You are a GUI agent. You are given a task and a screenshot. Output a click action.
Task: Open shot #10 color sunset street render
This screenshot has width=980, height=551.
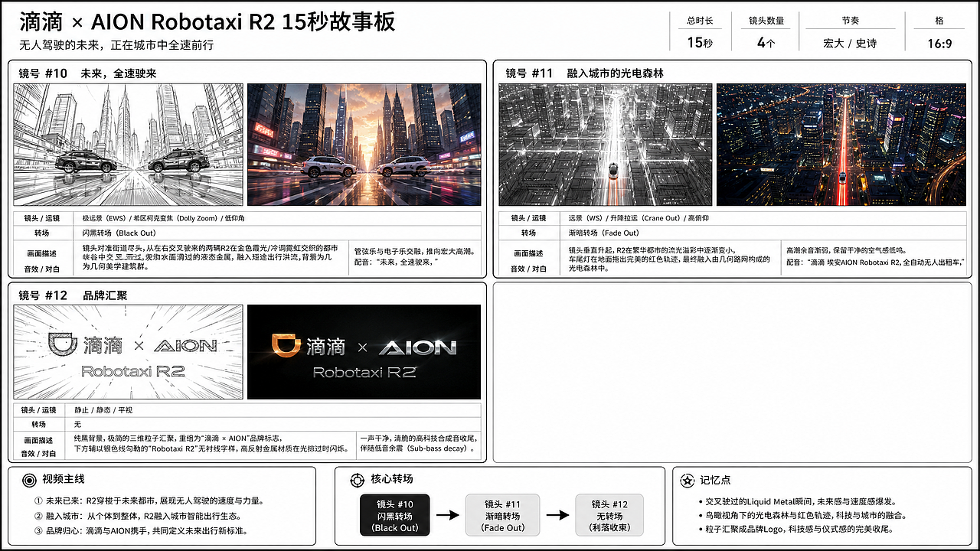[x=364, y=145]
